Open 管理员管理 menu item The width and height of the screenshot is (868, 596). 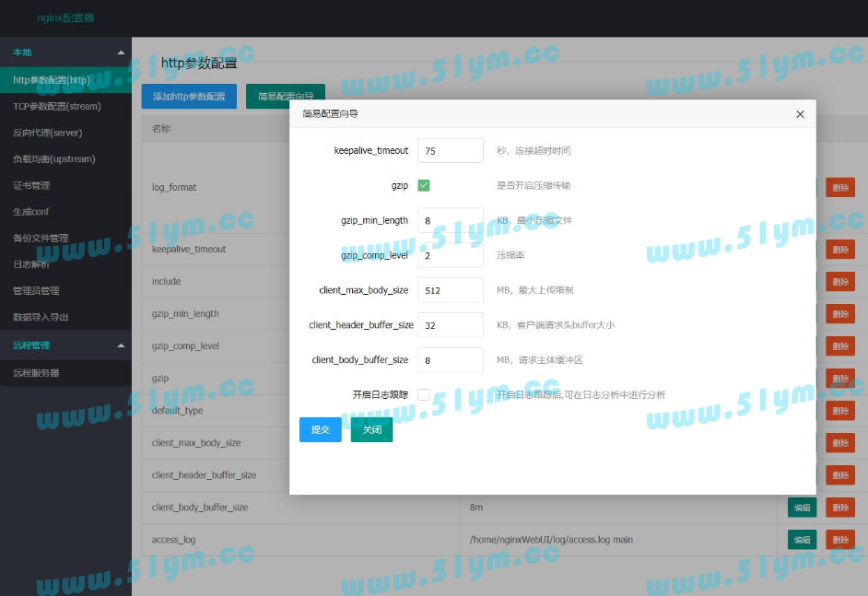pyautogui.click(x=65, y=291)
